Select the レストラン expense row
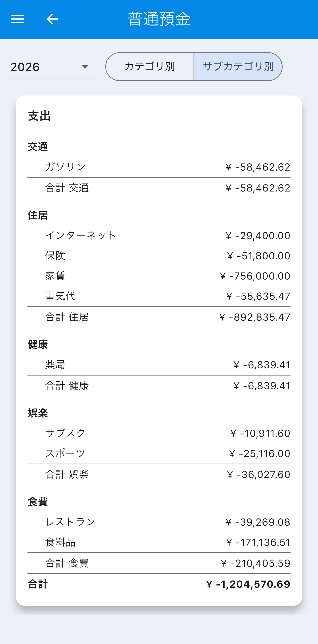318x644 pixels. (x=159, y=522)
